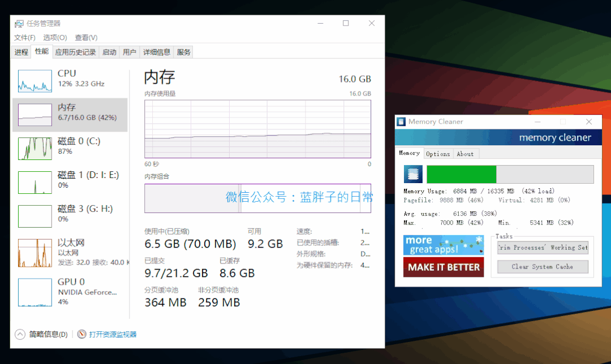
Task: Open the 查看(V) menu
Action: pyautogui.click(x=85, y=37)
